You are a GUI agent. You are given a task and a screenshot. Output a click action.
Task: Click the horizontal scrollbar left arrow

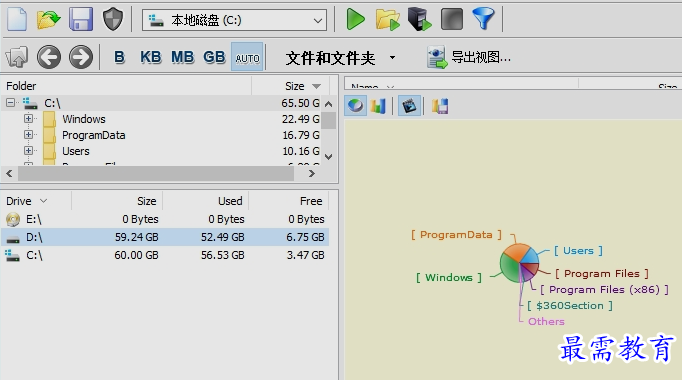[9, 173]
